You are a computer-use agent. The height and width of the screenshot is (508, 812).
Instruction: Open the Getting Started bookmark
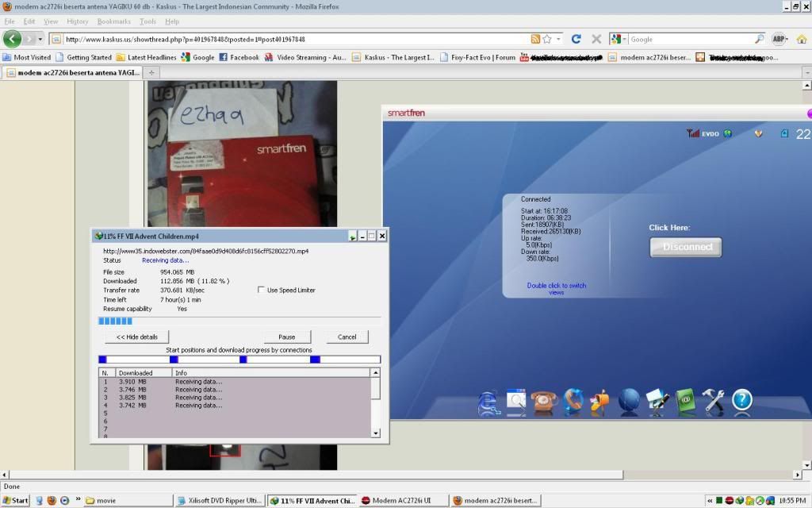click(83, 57)
